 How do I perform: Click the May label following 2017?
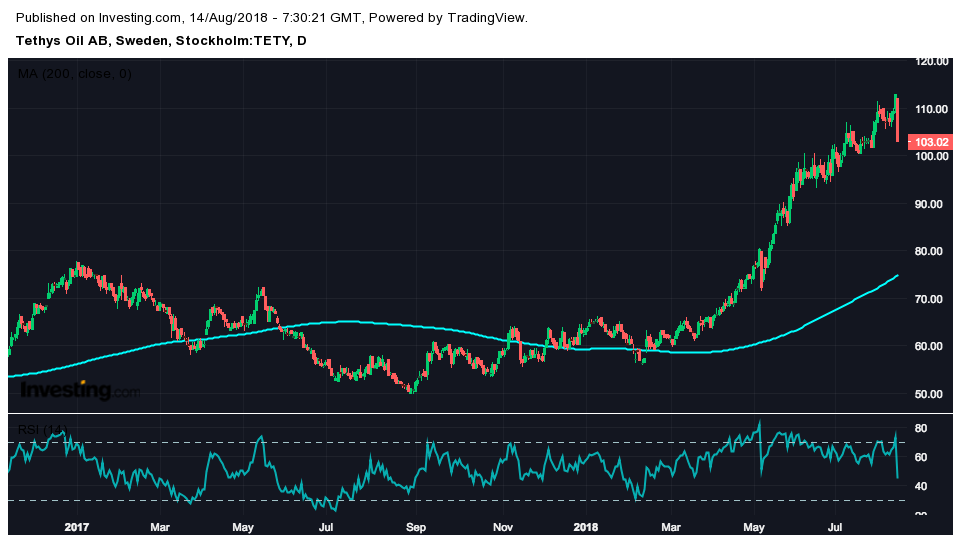(243, 527)
